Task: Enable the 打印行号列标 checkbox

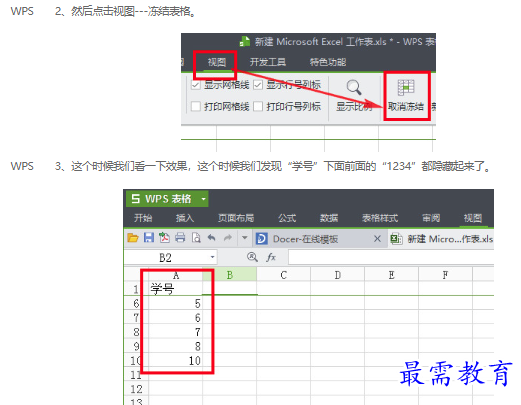Action: pos(258,107)
